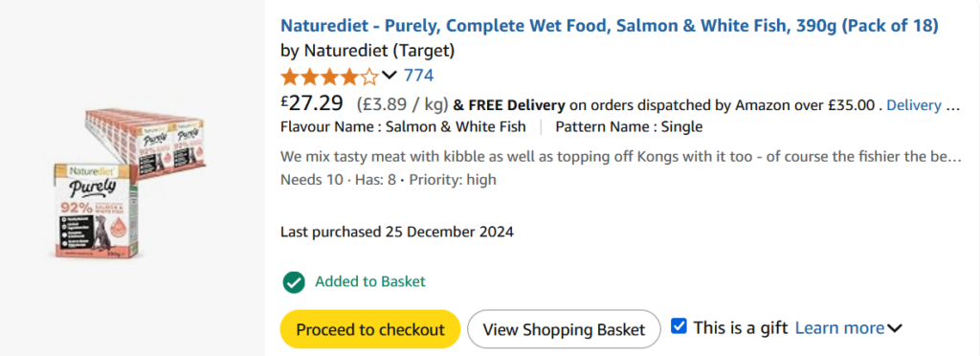Click the Pattern Name Single label

click(629, 127)
